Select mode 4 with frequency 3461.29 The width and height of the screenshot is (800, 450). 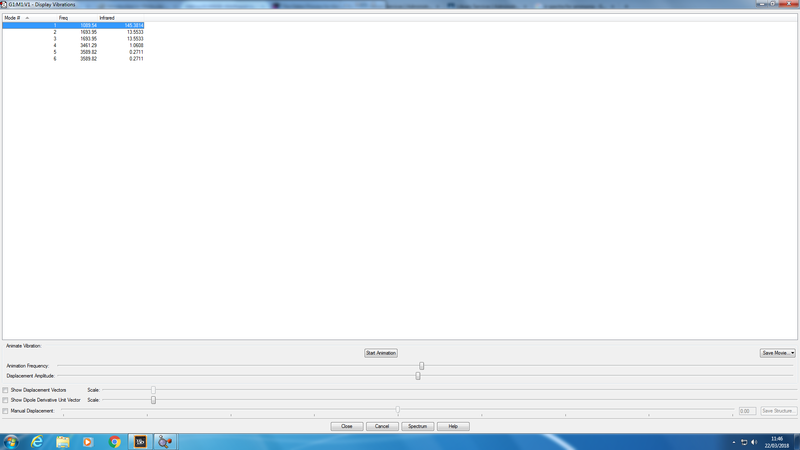pyautogui.click(x=73, y=45)
